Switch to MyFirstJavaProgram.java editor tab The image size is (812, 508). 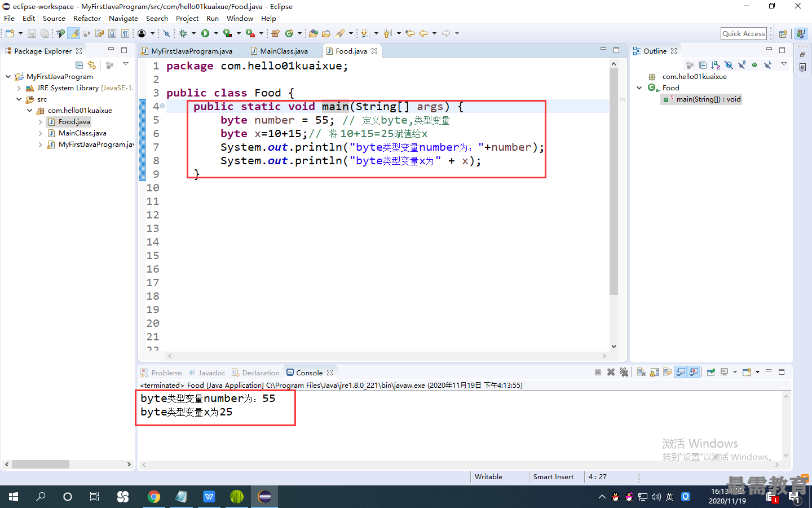[x=187, y=51]
